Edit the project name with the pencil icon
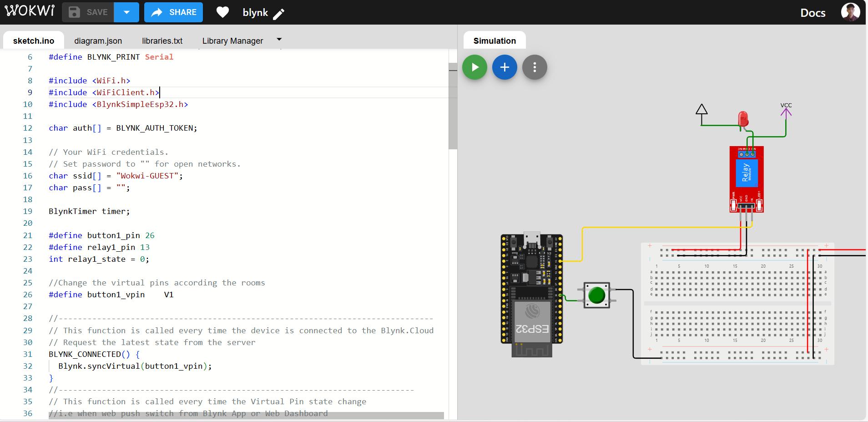 tap(279, 14)
